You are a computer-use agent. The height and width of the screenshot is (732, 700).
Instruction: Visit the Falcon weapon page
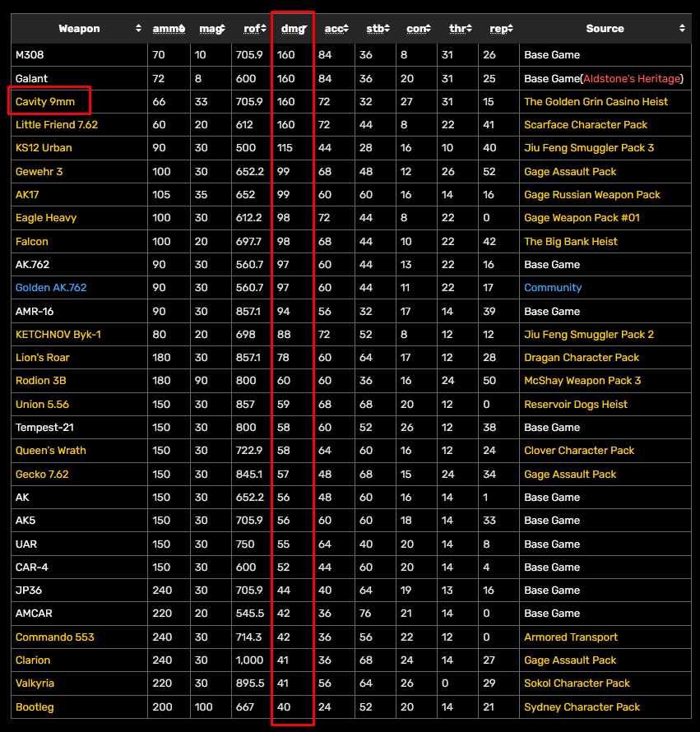(x=32, y=241)
